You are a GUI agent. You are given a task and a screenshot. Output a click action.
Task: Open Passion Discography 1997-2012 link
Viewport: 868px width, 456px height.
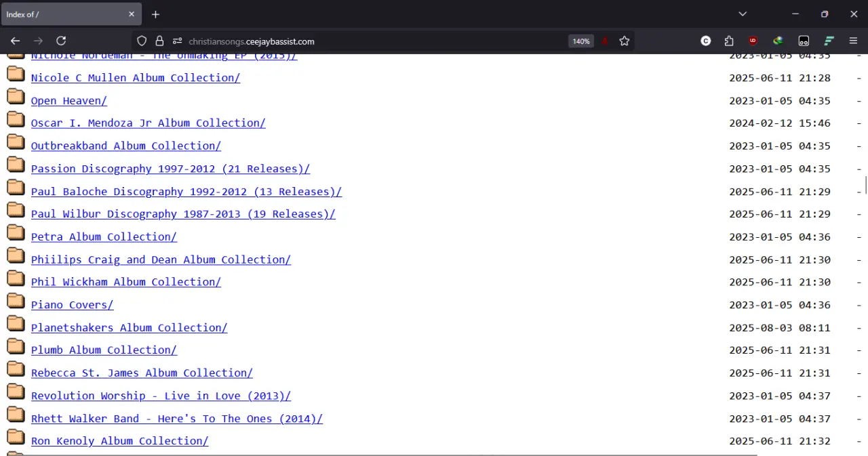point(170,169)
